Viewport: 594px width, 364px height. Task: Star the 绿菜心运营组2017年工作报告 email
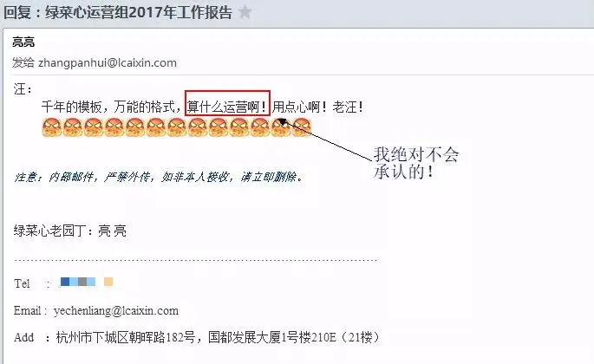click(x=245, y=12)
